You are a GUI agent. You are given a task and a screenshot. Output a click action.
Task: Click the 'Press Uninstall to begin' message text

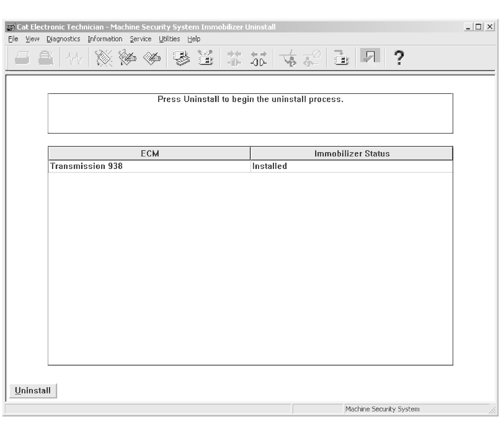[x=251, y=99]
